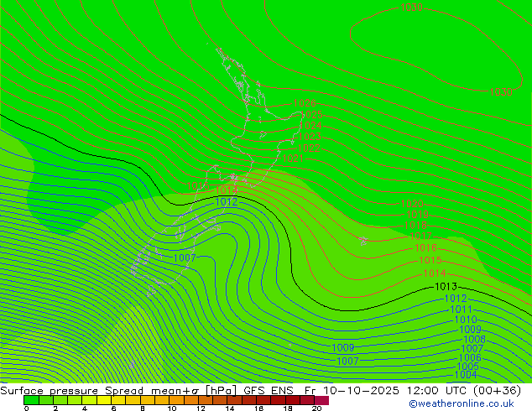The image size is (532, 411).
Task: Click the 1023 isobar label
Action: (310, 137)
